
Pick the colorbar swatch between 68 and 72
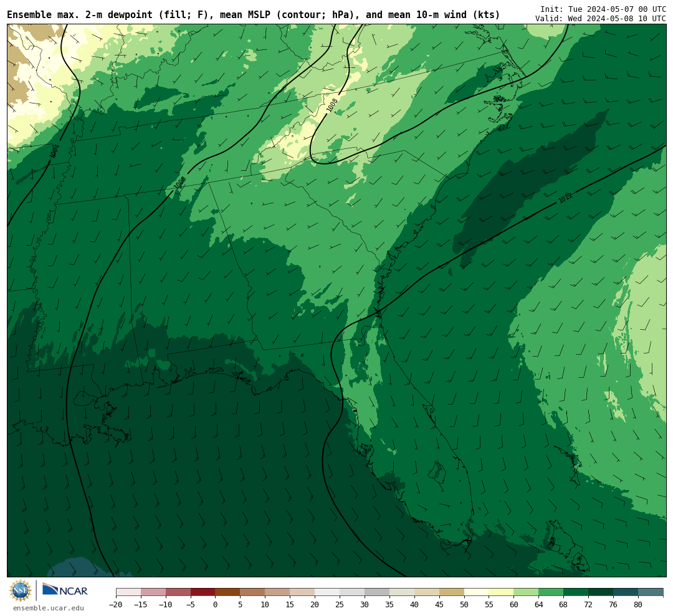576,592
